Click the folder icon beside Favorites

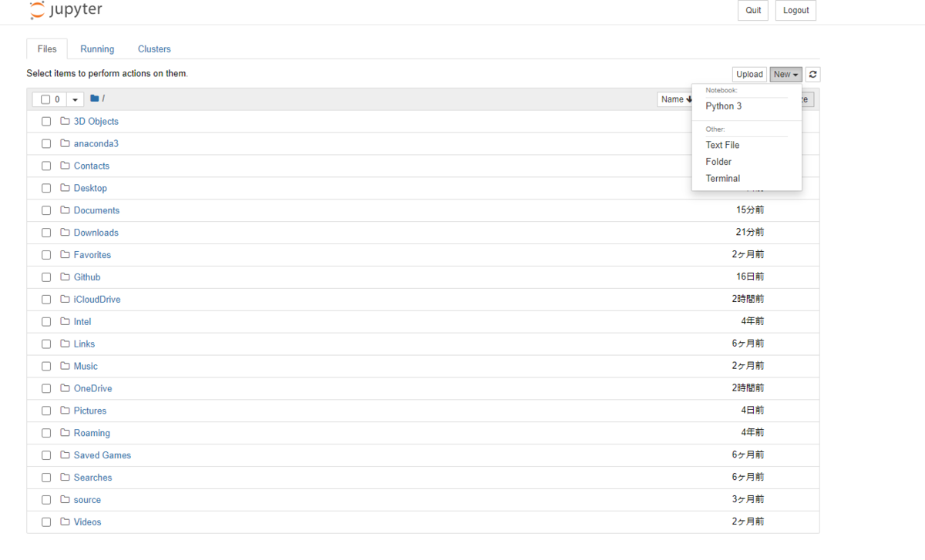pos(66,255)
